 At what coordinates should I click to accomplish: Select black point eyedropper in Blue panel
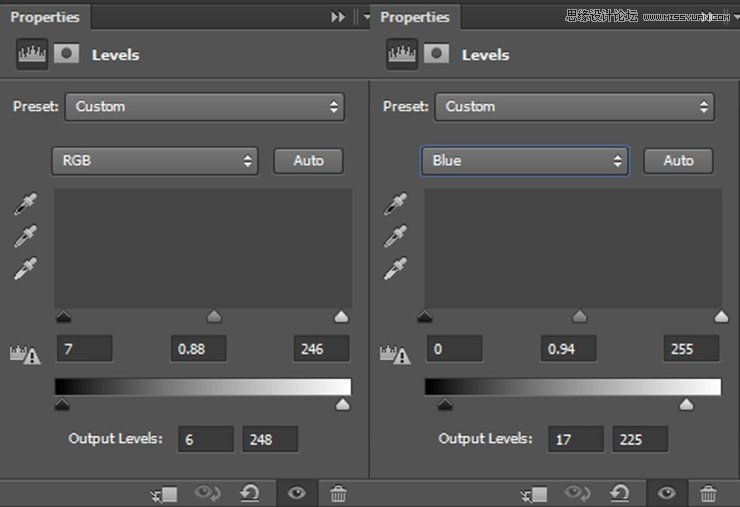click(x=395, y=204)
